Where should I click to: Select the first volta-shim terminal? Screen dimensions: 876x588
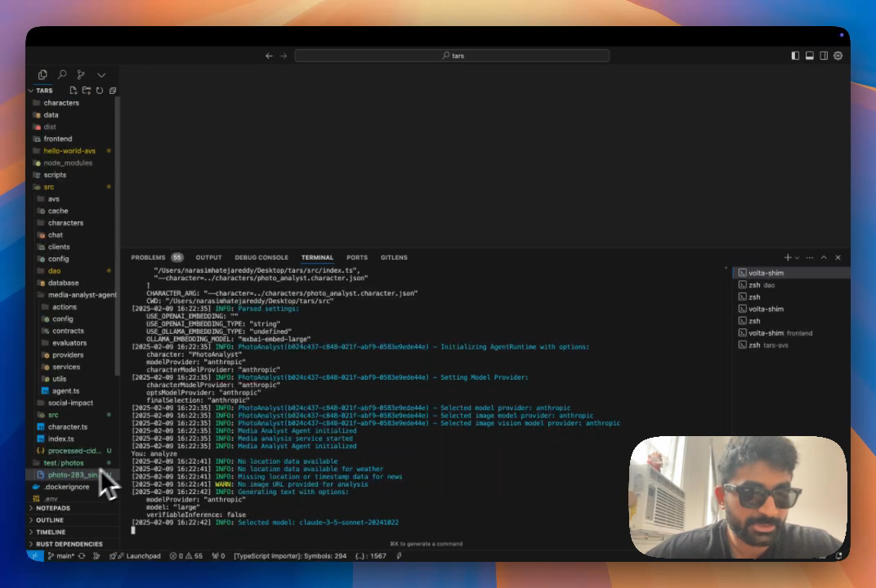tap(791, 273)
